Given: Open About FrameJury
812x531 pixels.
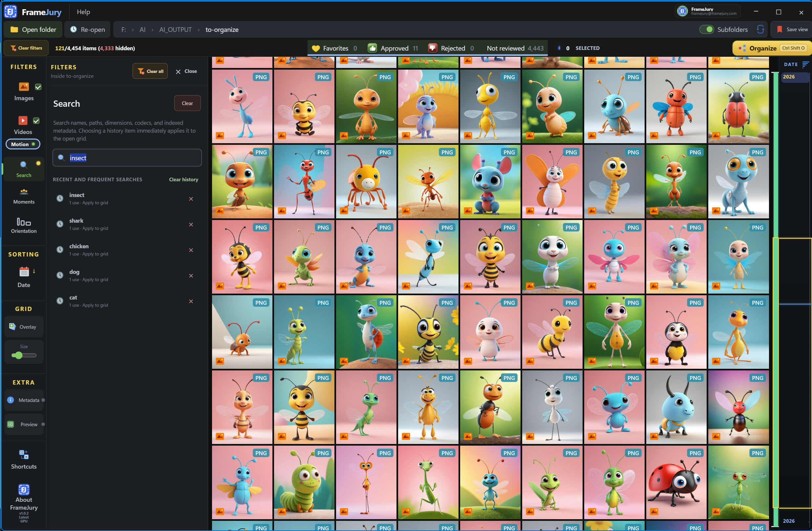Looking at the screenshot, I should tap(24, 503).
